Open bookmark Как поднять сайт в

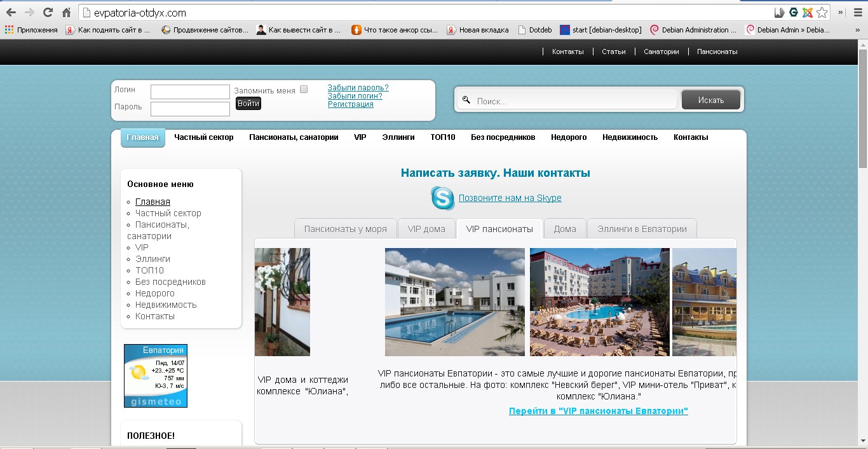pyautogui.click(x=108, y=30)
